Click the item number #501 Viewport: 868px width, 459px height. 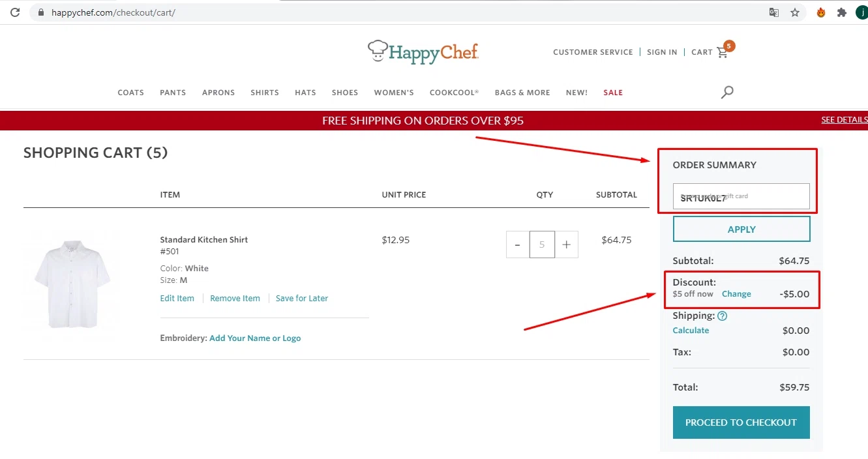point(170,252)
